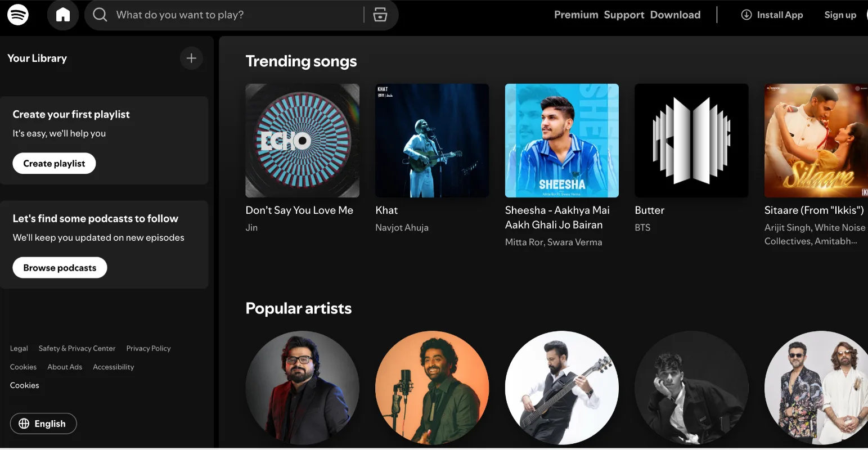Click title Sitaare (From "Ikkis")
The width and height of the screenshot is (868, 450).
tap(814, 210)
